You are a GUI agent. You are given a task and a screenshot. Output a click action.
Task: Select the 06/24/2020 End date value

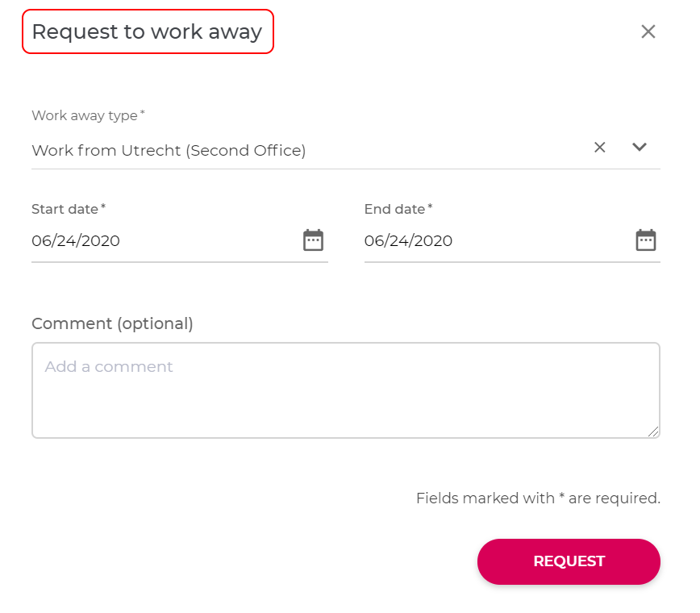[408, 241]
